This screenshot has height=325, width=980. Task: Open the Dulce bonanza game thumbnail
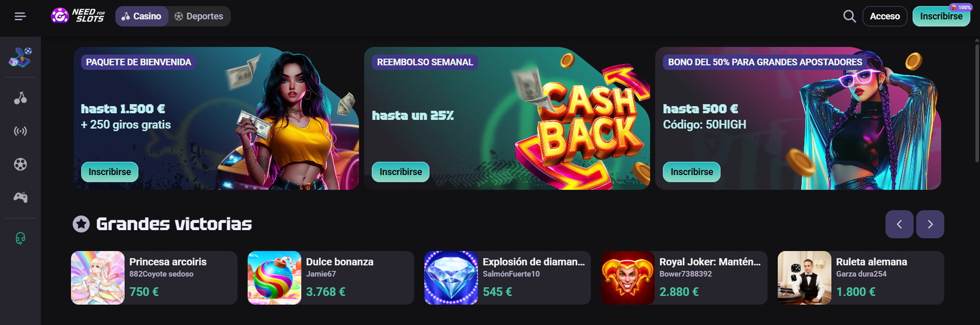(x=274, y=278)
